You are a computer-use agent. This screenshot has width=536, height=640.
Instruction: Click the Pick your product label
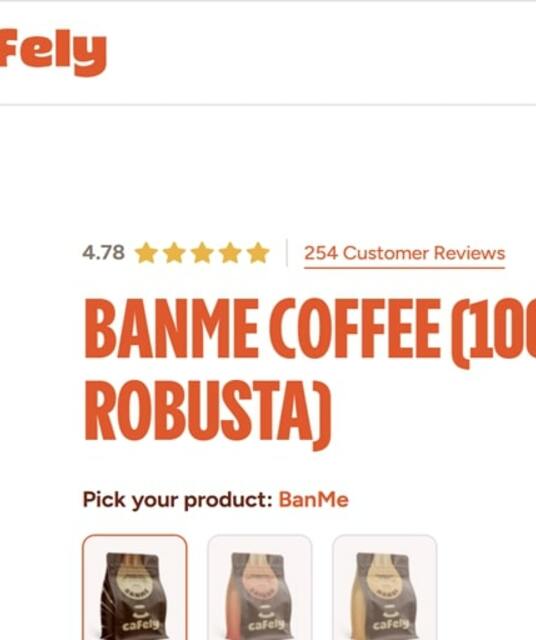tap(178, 500)
